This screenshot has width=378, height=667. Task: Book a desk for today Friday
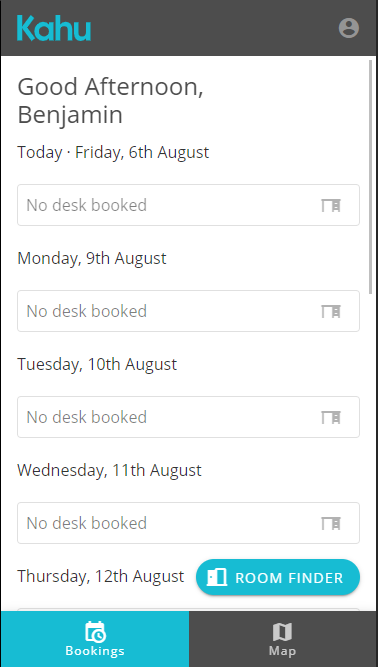(x=188, y=205)
